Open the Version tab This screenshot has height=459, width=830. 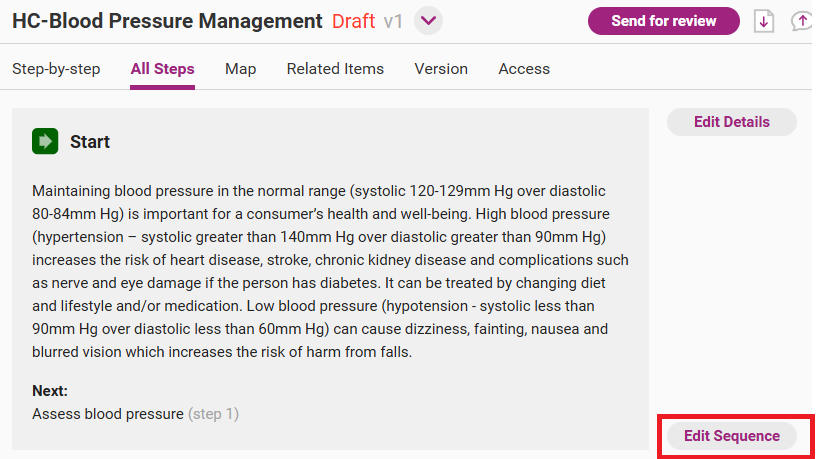click(441, 69)
